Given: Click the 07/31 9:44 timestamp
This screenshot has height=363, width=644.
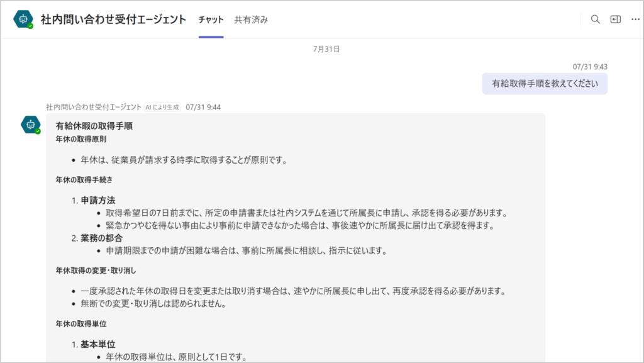Looking at the screenshot, I should point(203,107).
